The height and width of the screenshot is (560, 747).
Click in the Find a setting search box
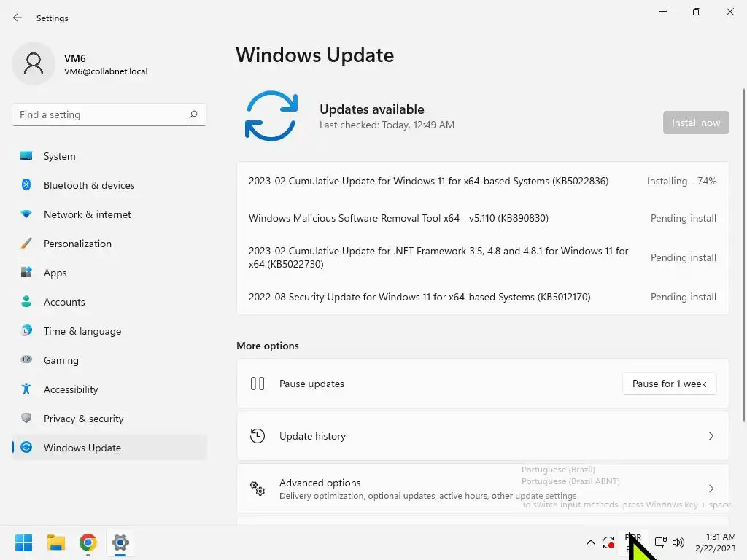[109, 114]
